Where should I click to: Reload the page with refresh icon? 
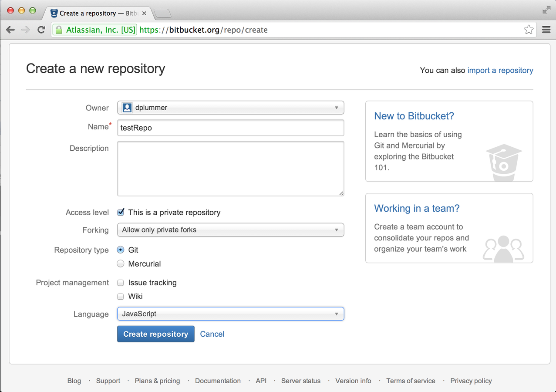pos(41,30)
